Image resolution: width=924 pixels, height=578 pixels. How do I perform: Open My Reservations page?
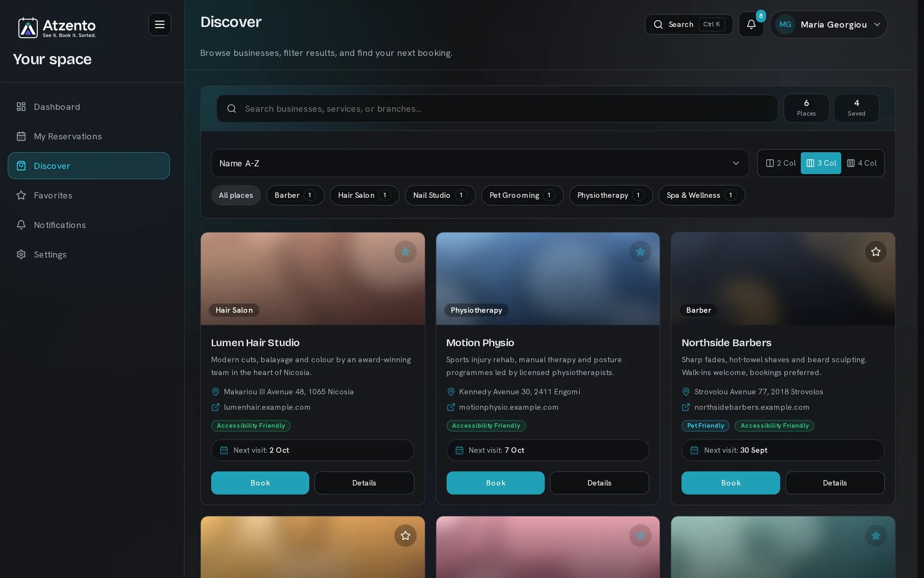coord(89,136)
